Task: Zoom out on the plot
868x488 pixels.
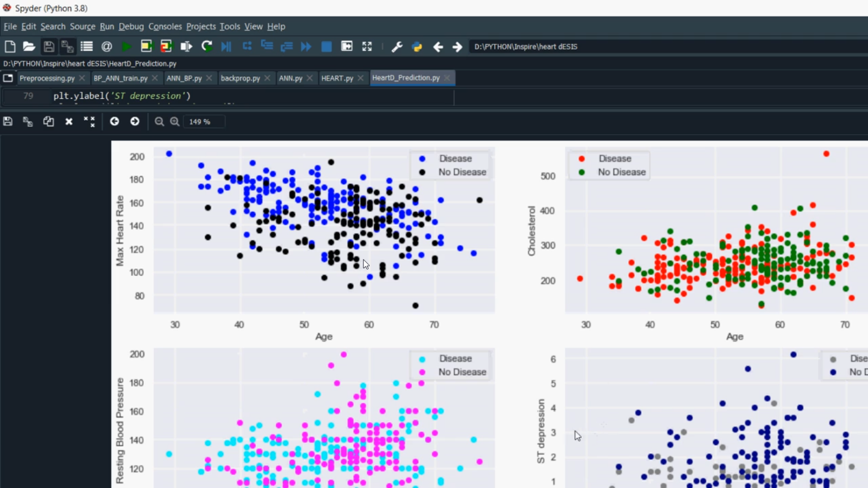Action: coord(159,121)
